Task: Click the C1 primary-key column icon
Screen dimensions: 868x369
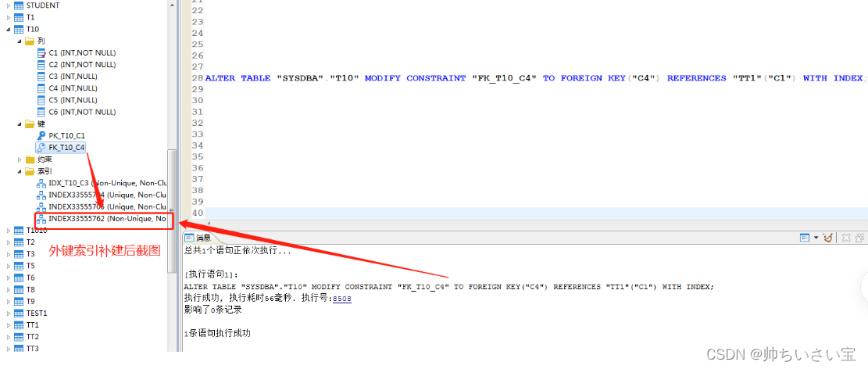Action: (41, 53)
